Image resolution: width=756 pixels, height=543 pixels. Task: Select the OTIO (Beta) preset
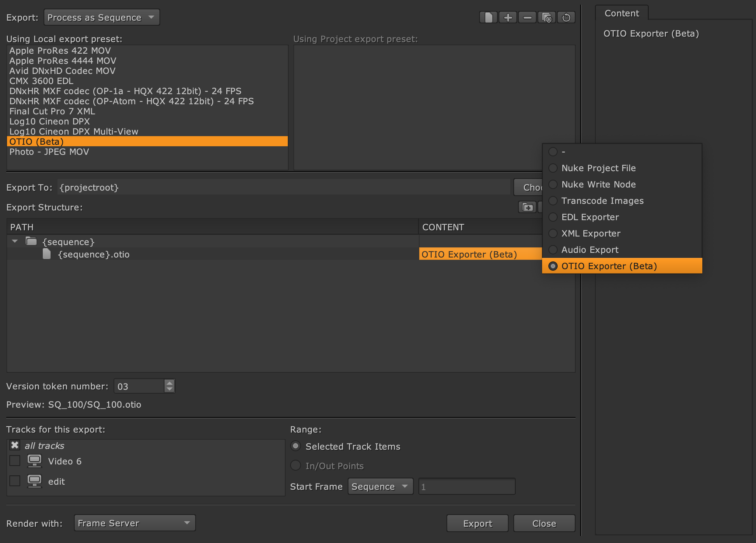147,142
